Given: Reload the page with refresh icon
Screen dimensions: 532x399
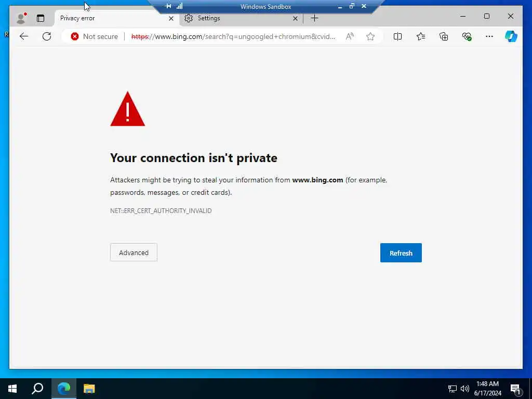Looking at the screenshot, I should [x=47, y=36].
